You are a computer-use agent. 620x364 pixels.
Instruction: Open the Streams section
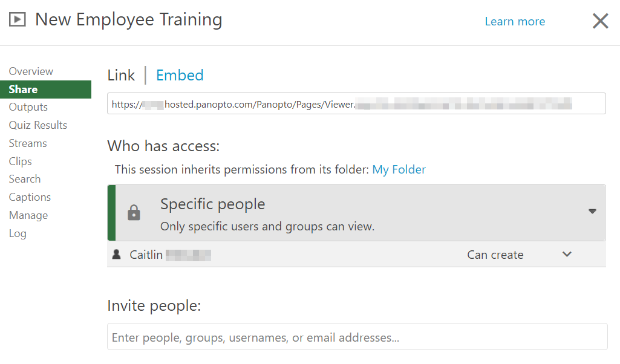coord(27,143)
